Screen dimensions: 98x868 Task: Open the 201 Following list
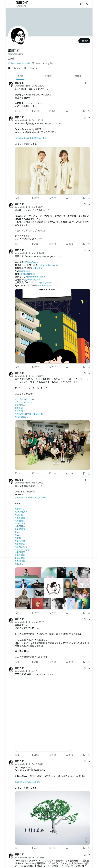click(x=14, y=68)
